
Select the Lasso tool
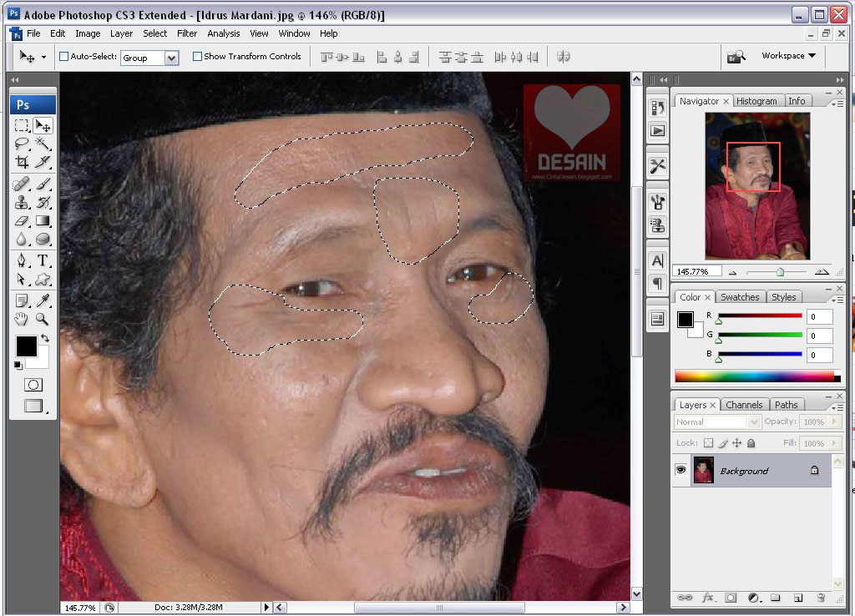[23, 144]
